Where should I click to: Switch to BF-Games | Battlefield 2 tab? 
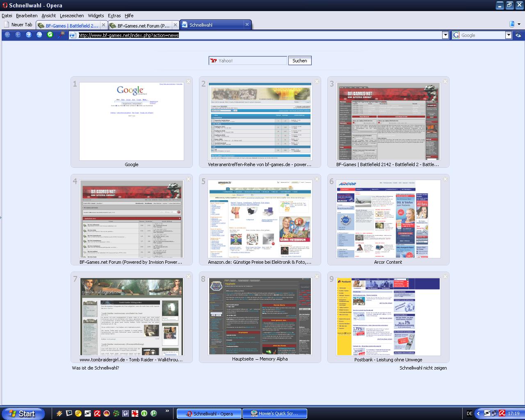point(72,25)
